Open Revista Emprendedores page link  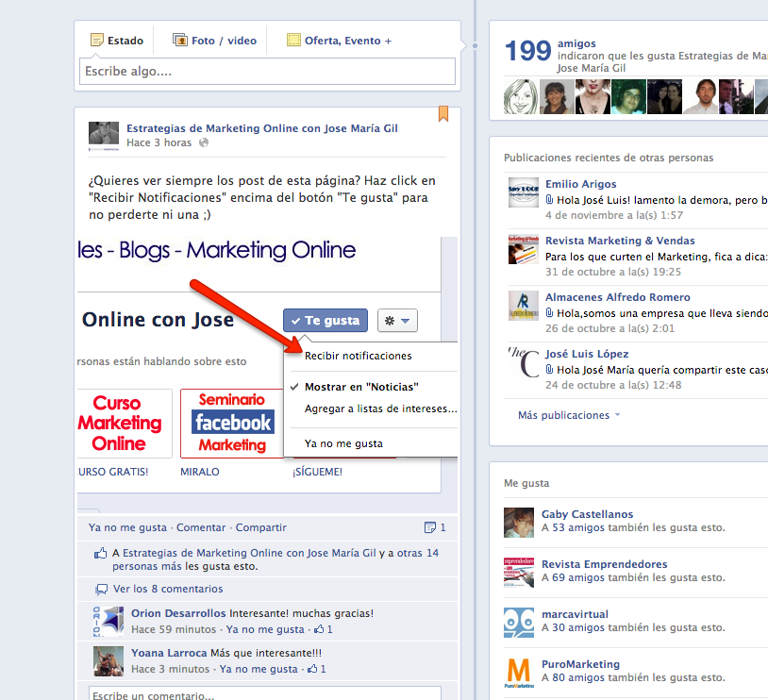tap(605, 564)
